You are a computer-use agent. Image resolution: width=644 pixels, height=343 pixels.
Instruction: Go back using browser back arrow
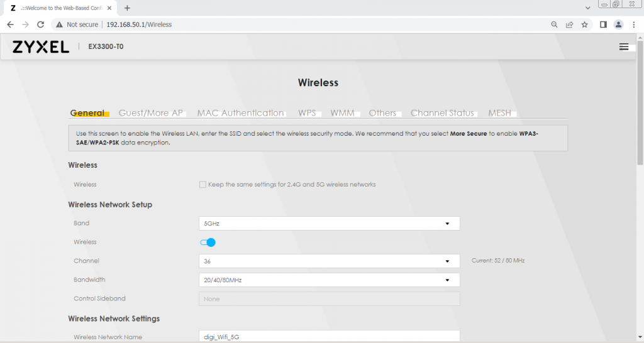(x=10, y=24)
